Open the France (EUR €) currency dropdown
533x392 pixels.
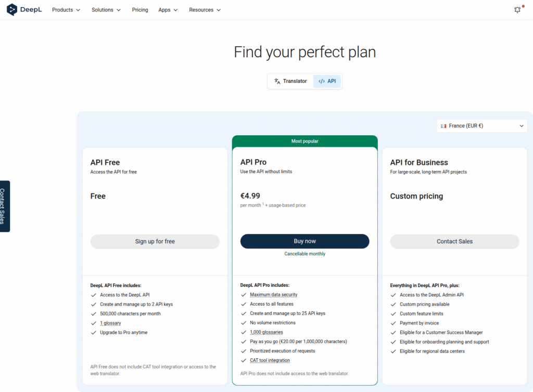481,125
